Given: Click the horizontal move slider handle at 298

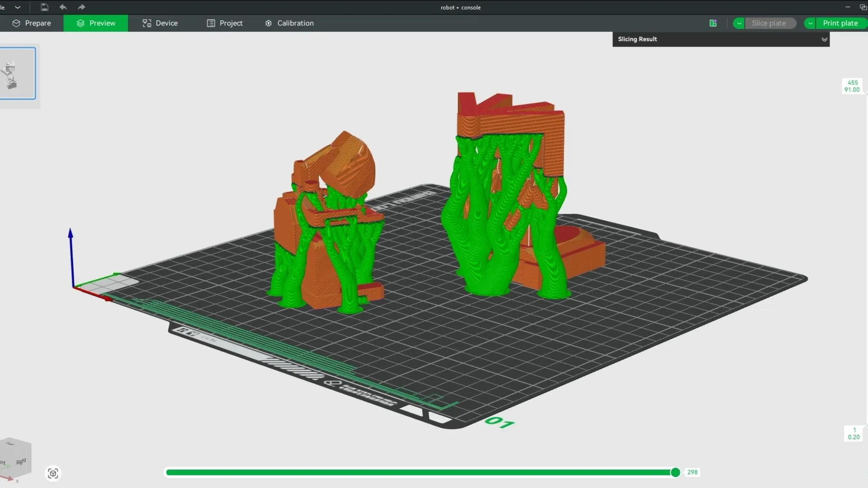Looking at the screenshot, I should point(675,472).
